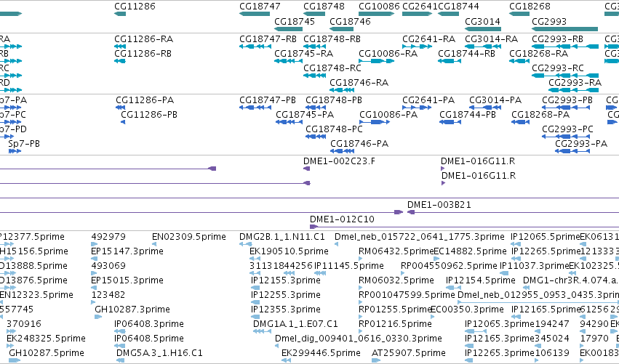This screenshot has height=364, width=619.
Task: Open the CG10086-RA transcript label
Action: [x=388, y=54]
